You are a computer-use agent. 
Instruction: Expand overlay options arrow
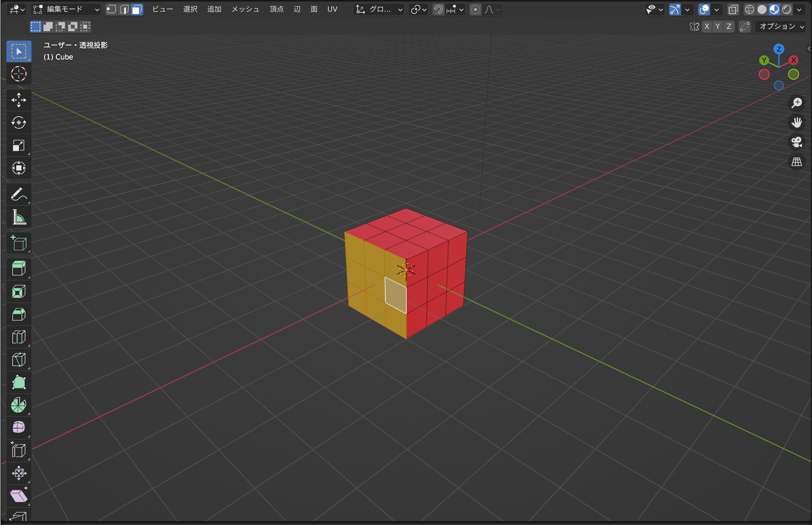[717, 9]
